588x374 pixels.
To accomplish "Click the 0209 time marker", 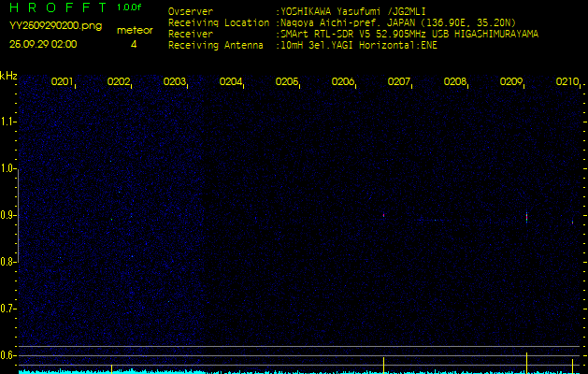I will point(510,81).
